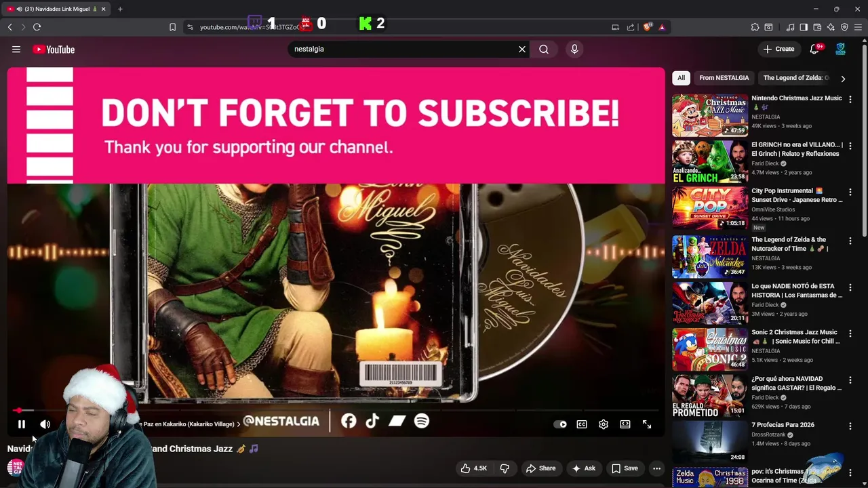Viewport: 868px width, 488px height.
Task: Dislike the video with thumbs down
Action: pos(505,468)
